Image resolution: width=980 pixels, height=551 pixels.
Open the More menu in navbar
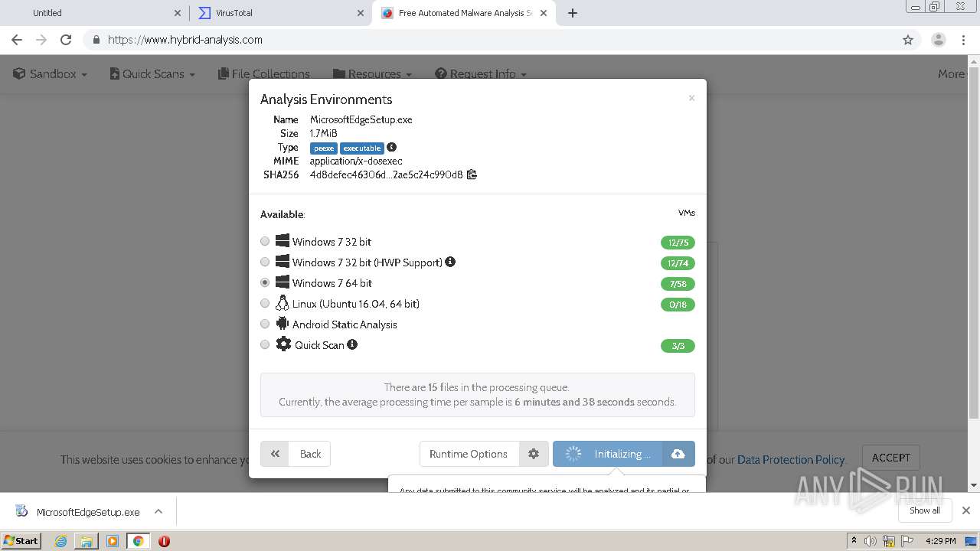coord(952,73)
